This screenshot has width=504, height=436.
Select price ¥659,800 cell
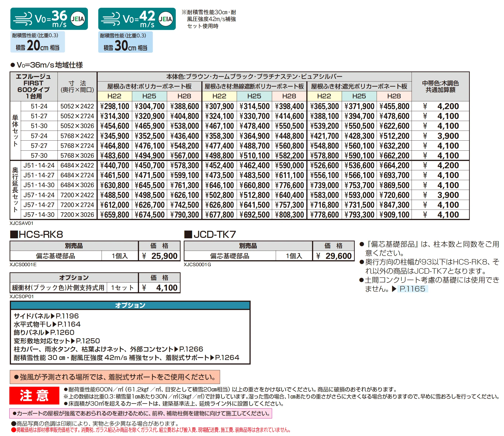[x=115, y=215]
